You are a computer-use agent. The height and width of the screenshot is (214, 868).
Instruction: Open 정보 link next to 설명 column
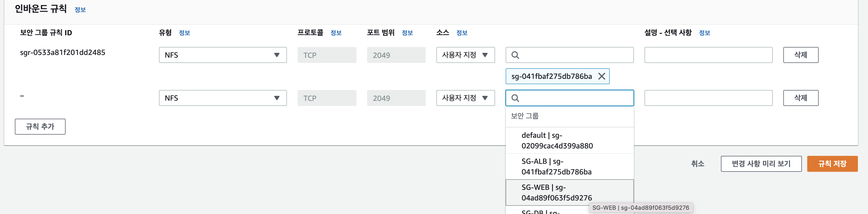point(704,33)
